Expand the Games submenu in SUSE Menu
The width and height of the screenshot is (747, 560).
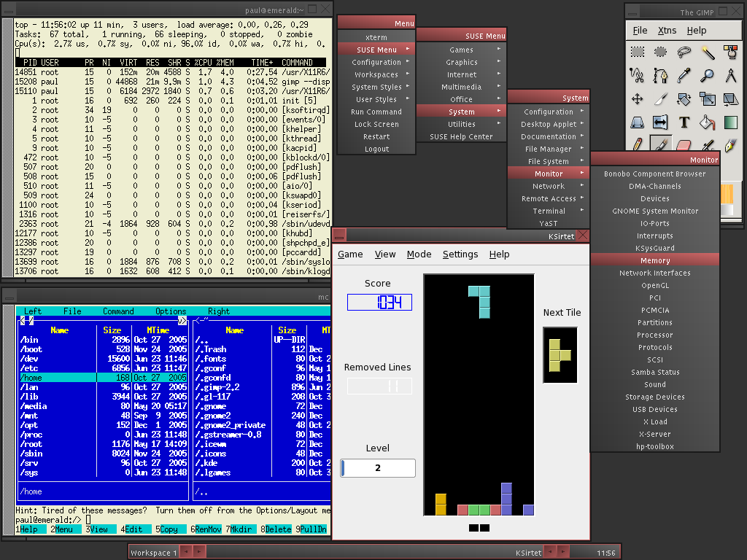[x=461, y=50]
